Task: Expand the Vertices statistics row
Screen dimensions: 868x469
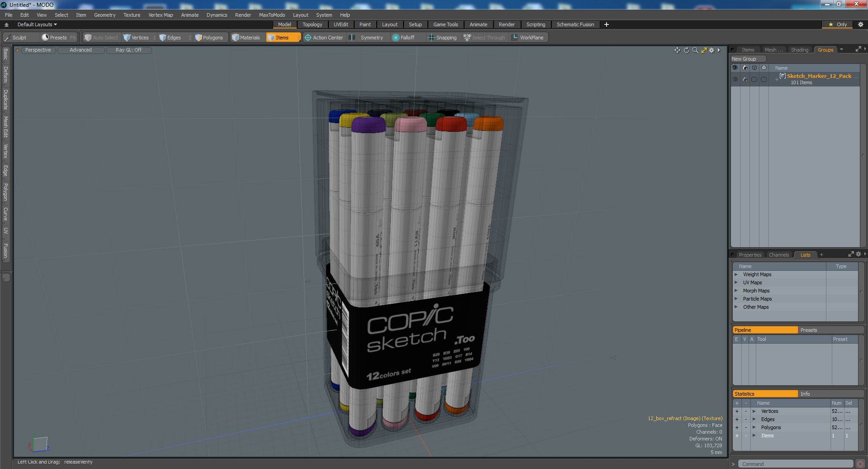Action: (x=754, y=411)
